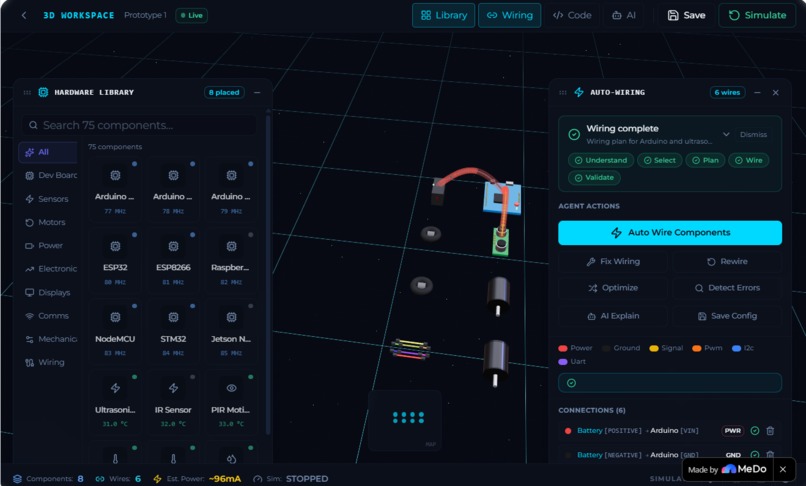The width and height of the screenshot is (806, 486).
Task: Filter by Dev Boards category
Action: coord(50,175)
